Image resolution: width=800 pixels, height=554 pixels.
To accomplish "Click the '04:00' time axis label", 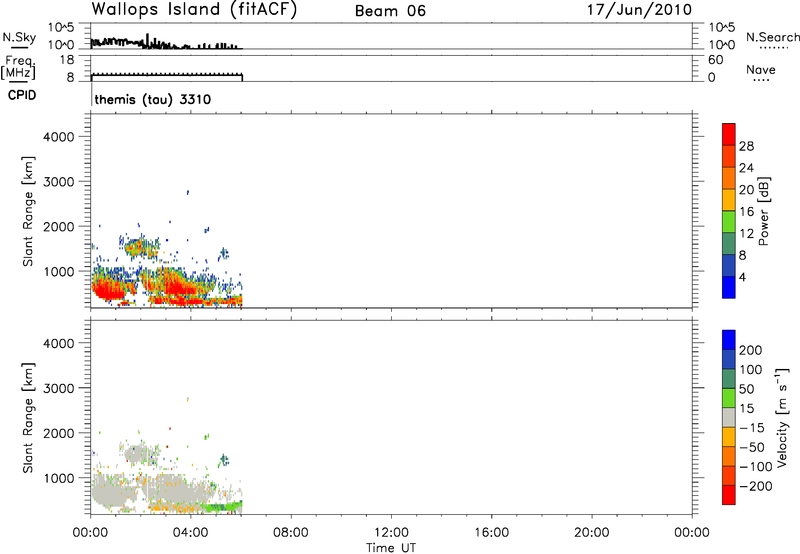I will click(x=190, y=533).
